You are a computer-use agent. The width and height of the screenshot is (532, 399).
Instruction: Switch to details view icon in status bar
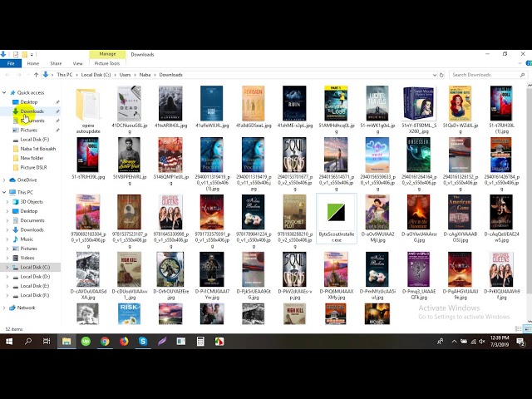(x=518, y=329)
